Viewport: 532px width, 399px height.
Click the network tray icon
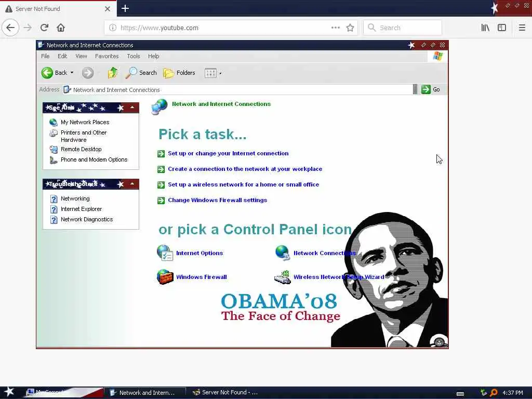(x=484, y=393)
